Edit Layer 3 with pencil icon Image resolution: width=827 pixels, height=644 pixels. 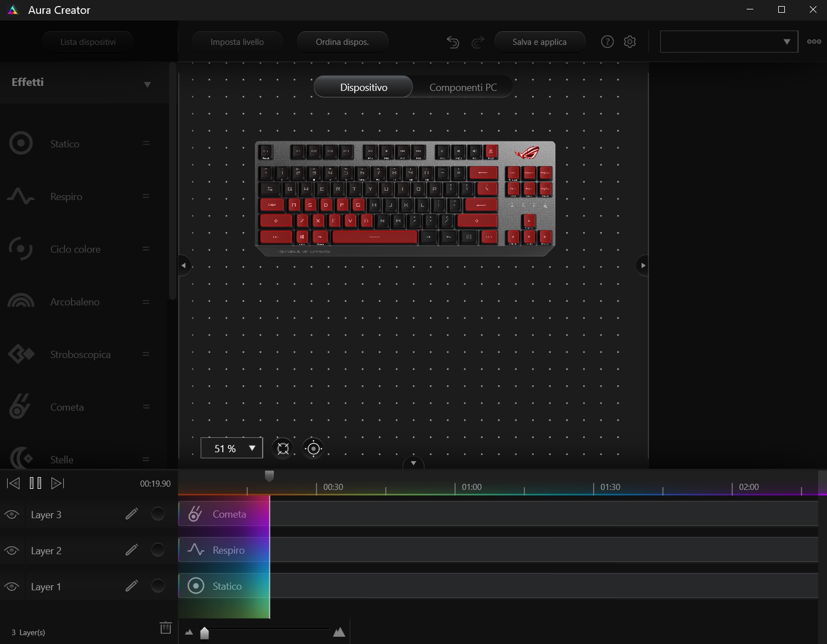click(x=131, y=514)
